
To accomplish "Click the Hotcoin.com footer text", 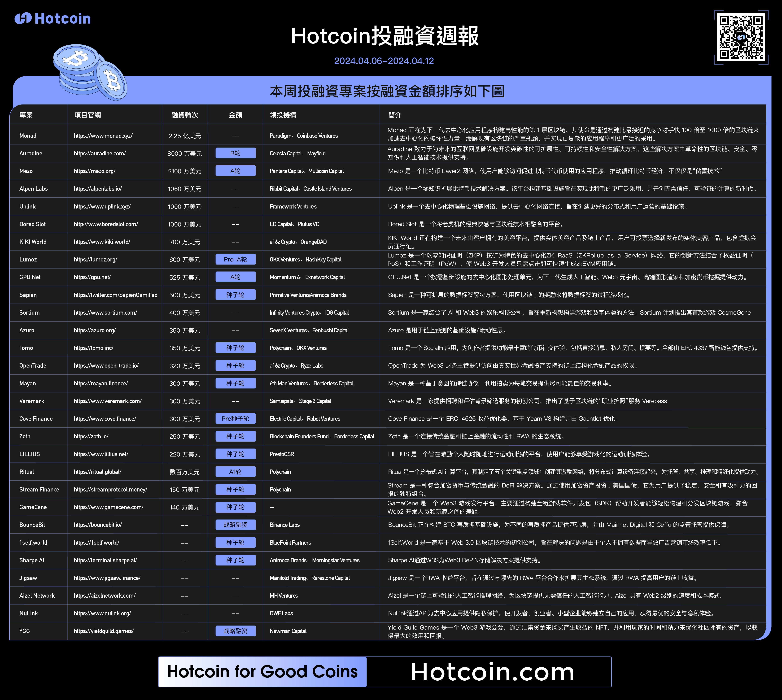I will point(492,672).
